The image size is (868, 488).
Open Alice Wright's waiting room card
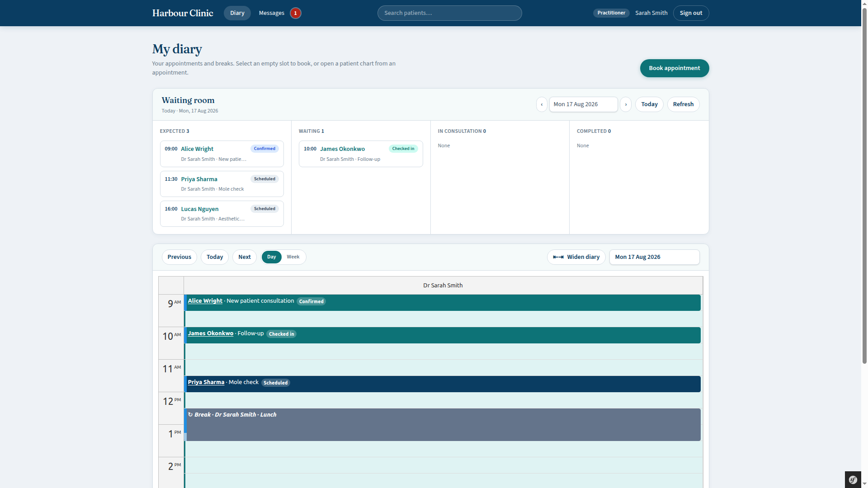pos(222,154)
